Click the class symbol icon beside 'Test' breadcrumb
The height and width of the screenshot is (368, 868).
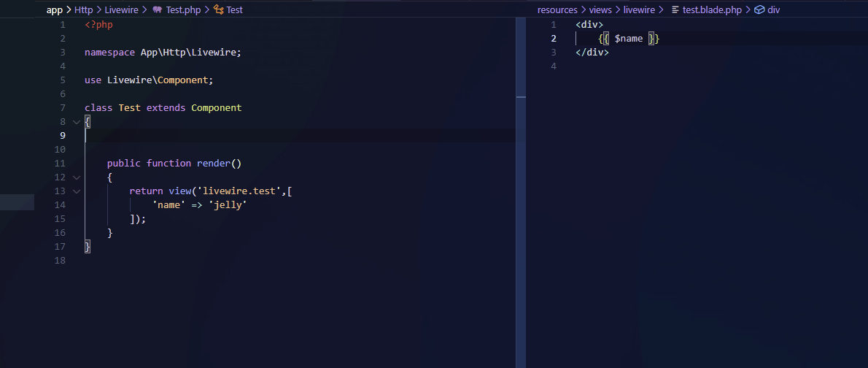[219, 10]
